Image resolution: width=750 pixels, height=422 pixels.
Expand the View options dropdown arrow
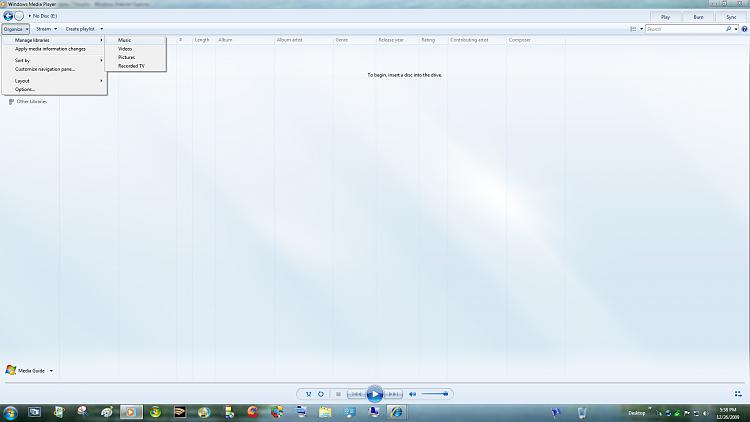[x=641, y=29]
